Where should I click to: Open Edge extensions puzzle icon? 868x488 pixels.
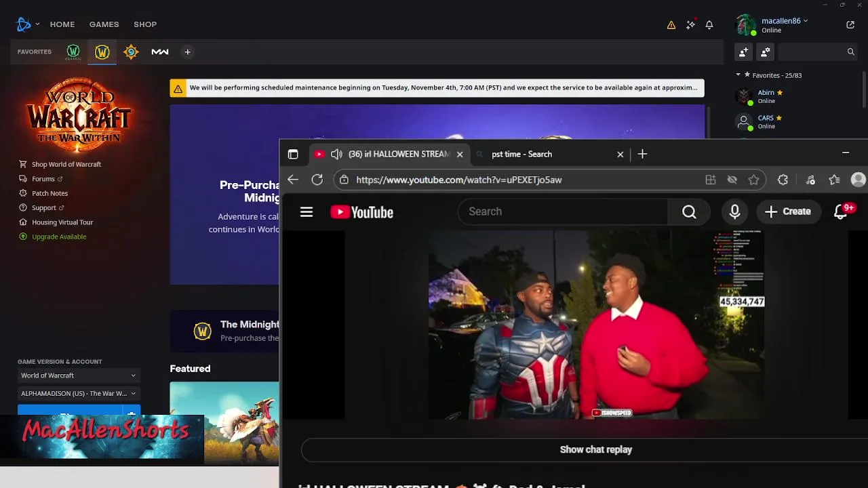[783, 180]
